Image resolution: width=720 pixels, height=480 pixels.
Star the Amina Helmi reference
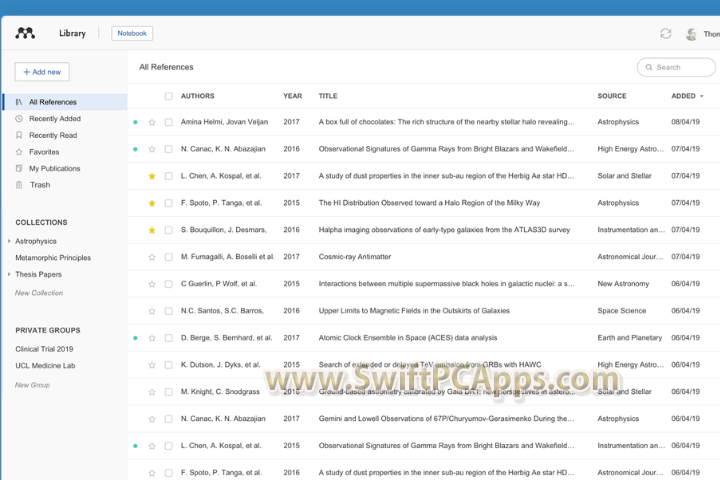click(152, 122)
